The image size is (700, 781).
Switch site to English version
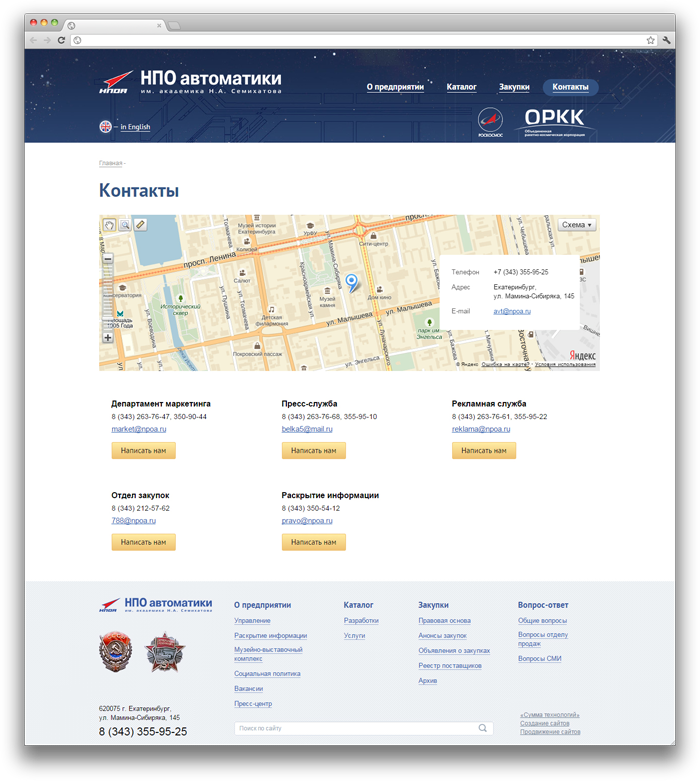pos(135,127)
